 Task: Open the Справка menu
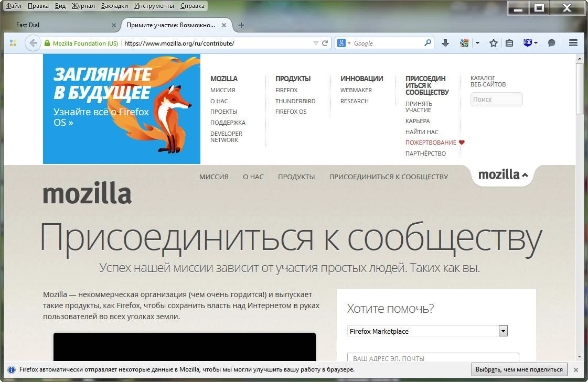coord(193,6)
